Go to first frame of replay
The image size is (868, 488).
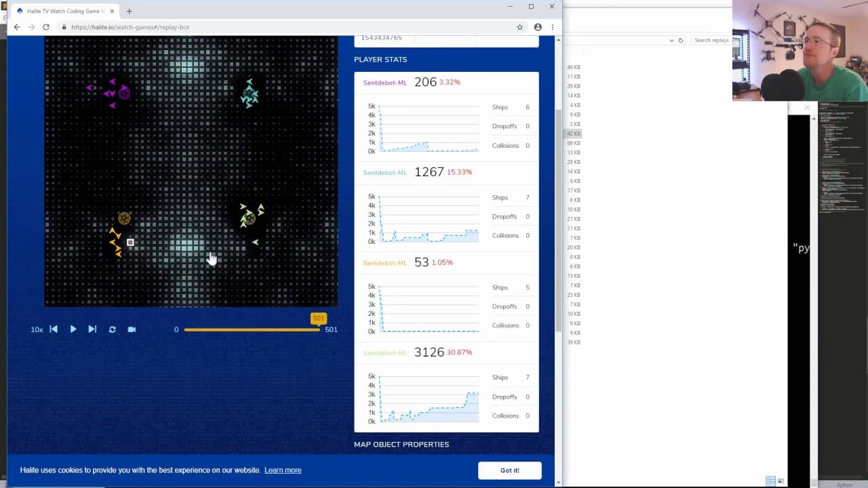[x=54, y=329]
